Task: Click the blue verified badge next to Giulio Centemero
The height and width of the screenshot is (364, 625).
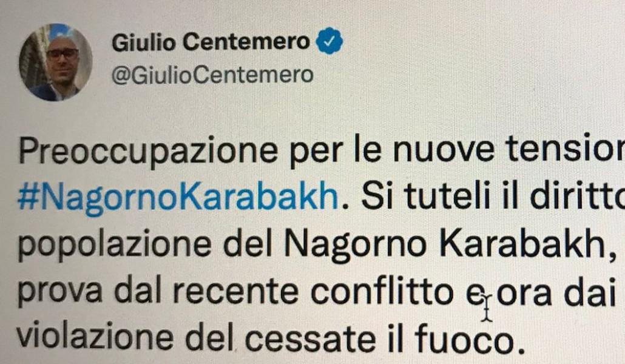Action: point(329,41)
